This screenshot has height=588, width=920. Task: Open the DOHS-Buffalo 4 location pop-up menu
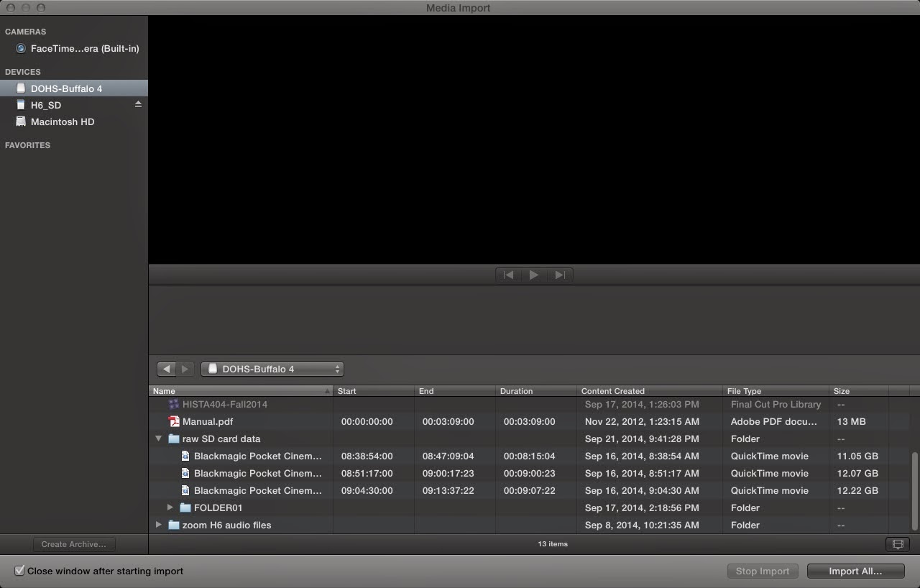pyautogui.click(x=272, y=369)
